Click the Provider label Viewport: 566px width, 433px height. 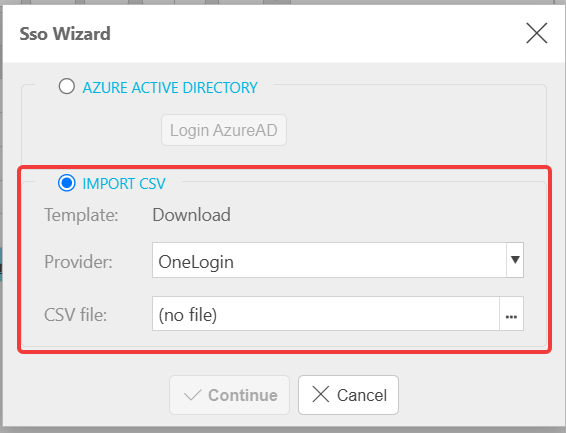(78, 262)
